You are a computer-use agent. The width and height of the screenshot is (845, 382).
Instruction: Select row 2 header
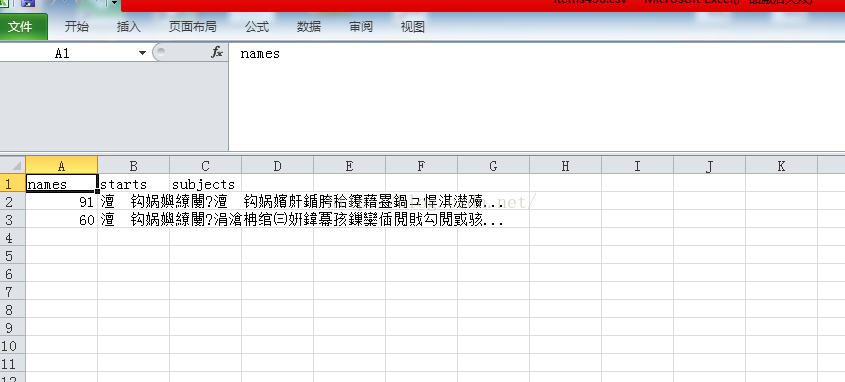12,202
